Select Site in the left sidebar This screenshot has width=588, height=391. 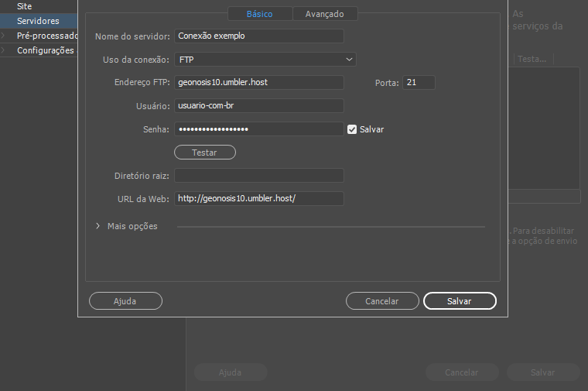coord(25,6)
